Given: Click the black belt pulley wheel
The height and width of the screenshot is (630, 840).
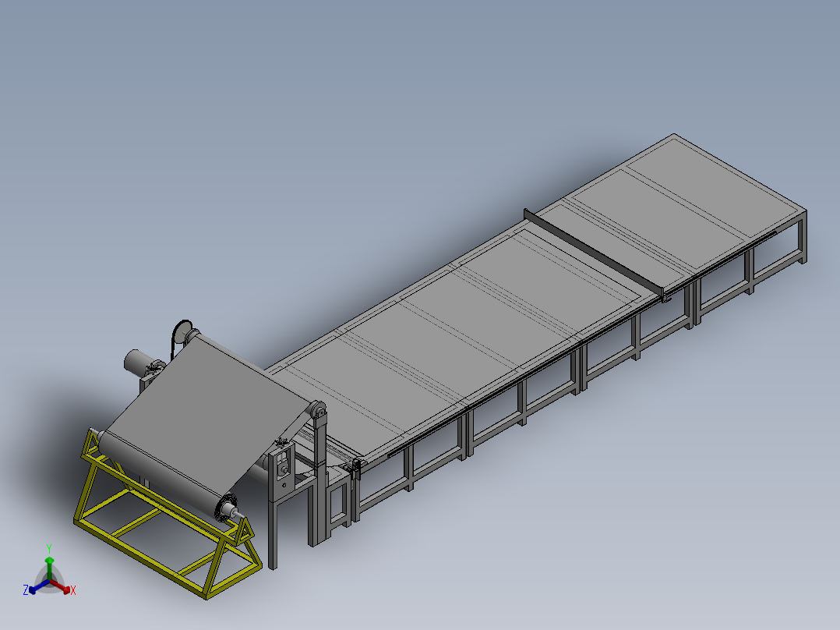Looking at the screenshot, I should (183, 333).
